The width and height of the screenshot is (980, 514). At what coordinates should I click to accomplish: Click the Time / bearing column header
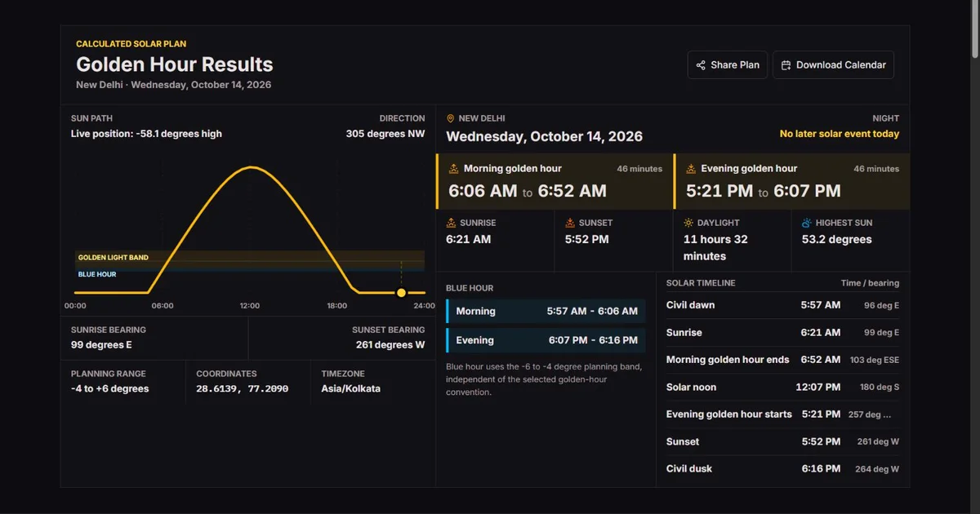pos(870,283)
